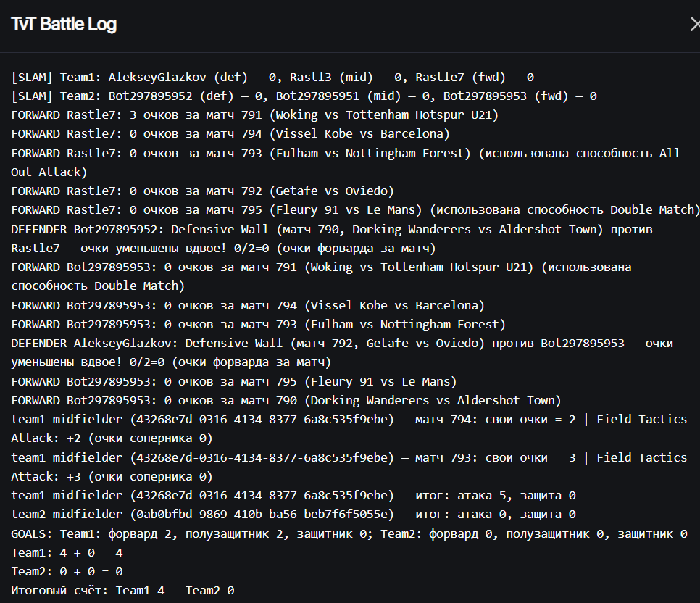Select team2 midfielder итог summary line

tap(293, 515)
